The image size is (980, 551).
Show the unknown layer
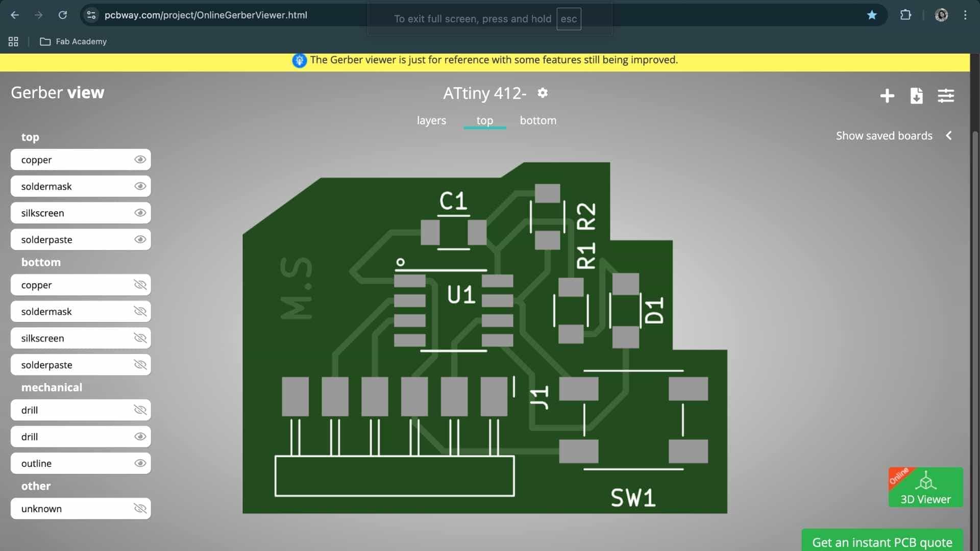[140, 509]
